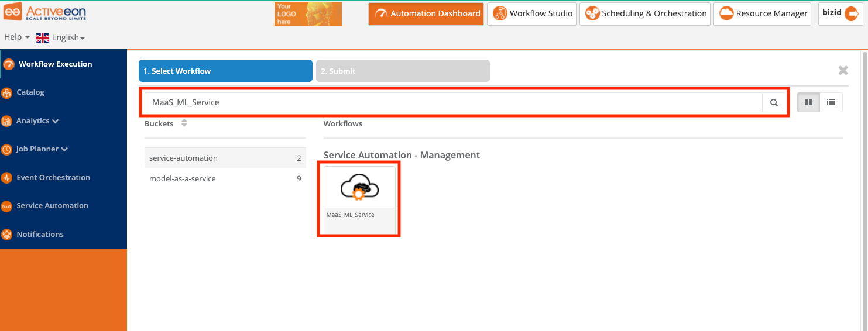Click the Scheduling & Orchestration gears icon

[x=592, y=13]
